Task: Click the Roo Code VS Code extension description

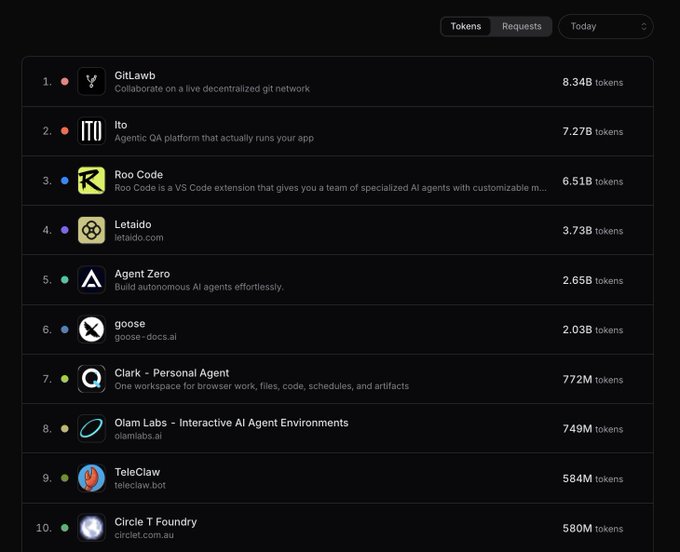Action: pyautogui.click(x=330, y=188)
